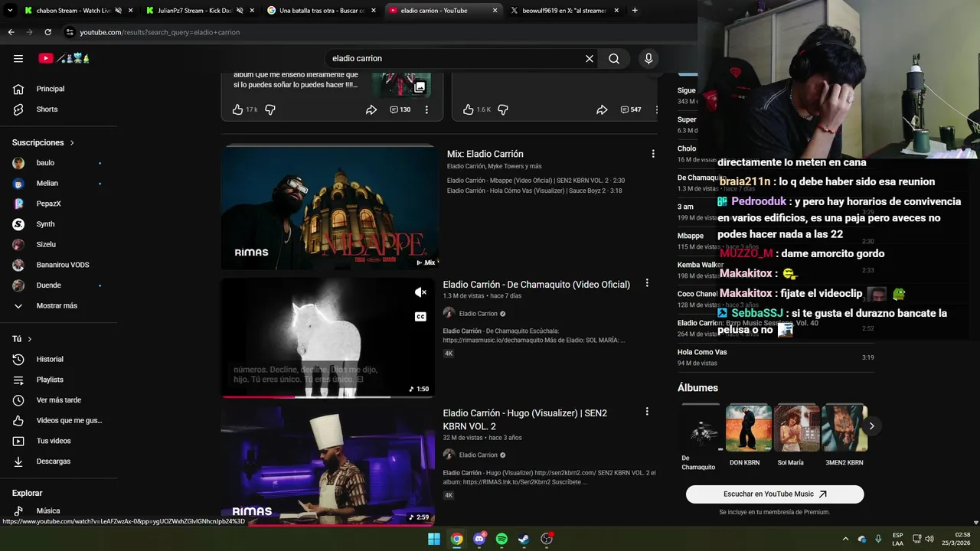Open the DON KBRN album

[x=748, y=435]
